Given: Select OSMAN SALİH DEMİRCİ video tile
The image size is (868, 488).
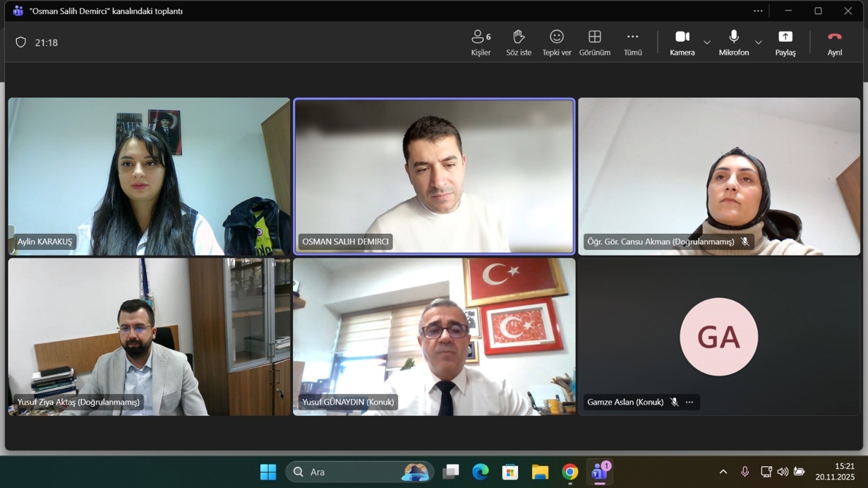Looking at the screenshot, I should [434, 176].
